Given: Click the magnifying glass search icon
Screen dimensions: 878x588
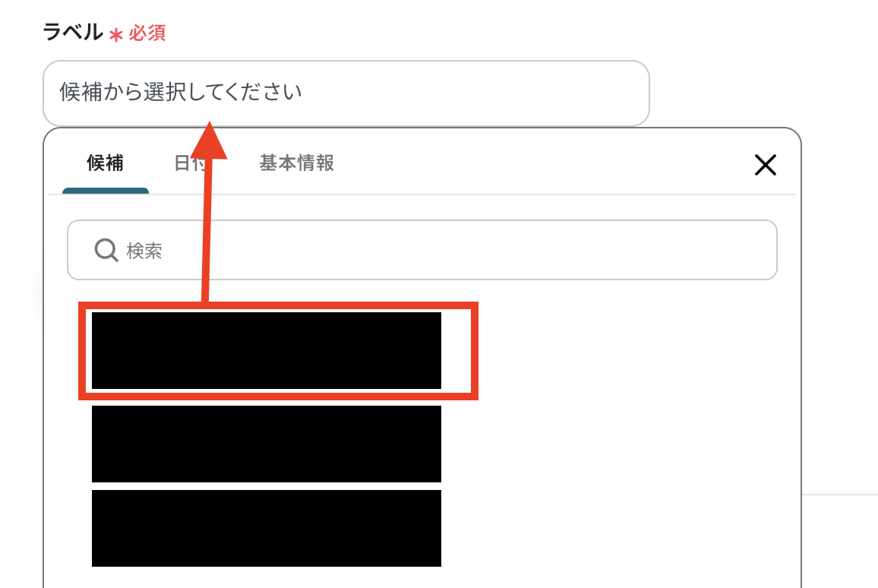Looking at the screenshot, I should click(106, 250).
